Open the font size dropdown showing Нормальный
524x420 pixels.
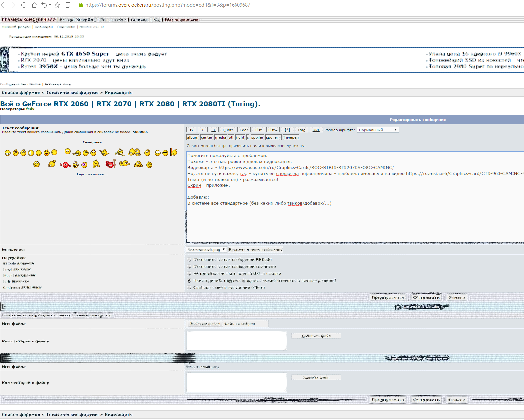(378, 130)
